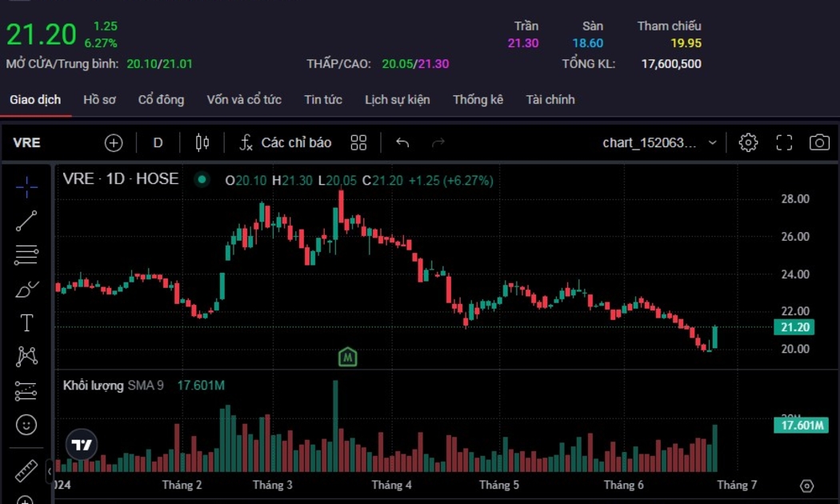Screen dimensions: 840x504
Task: Click the green market status dot
Action: coord(202,180)
